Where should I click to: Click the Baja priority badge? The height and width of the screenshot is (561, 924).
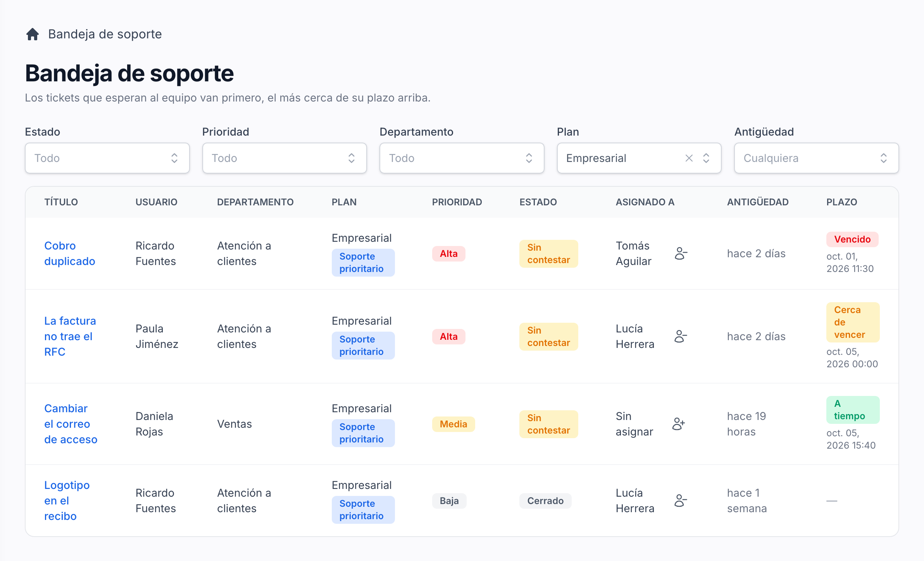449,501
